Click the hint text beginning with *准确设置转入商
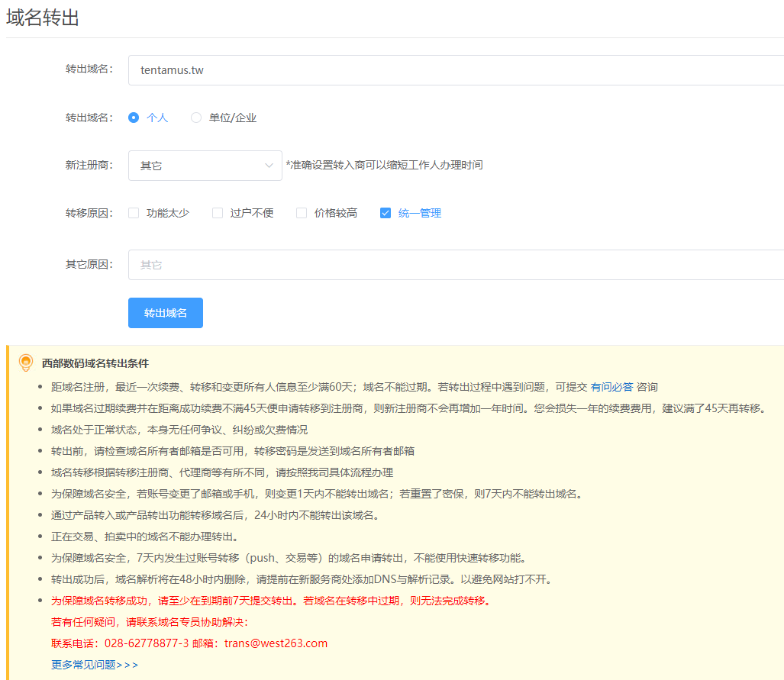 point(384,165)
